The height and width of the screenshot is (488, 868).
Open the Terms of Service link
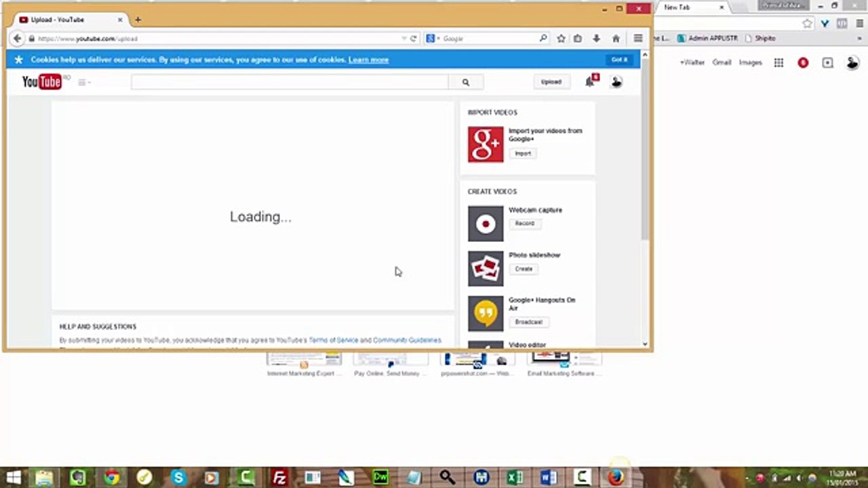coord(334,340)
